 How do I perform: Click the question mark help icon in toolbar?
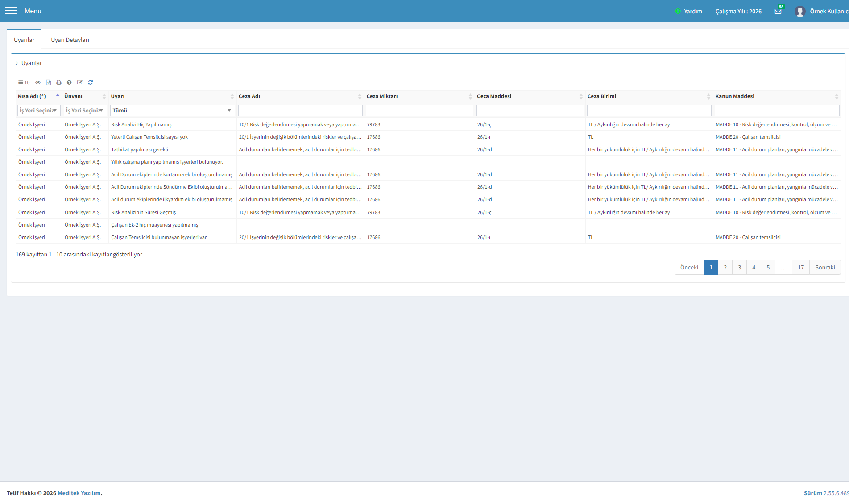pos(69,83)
